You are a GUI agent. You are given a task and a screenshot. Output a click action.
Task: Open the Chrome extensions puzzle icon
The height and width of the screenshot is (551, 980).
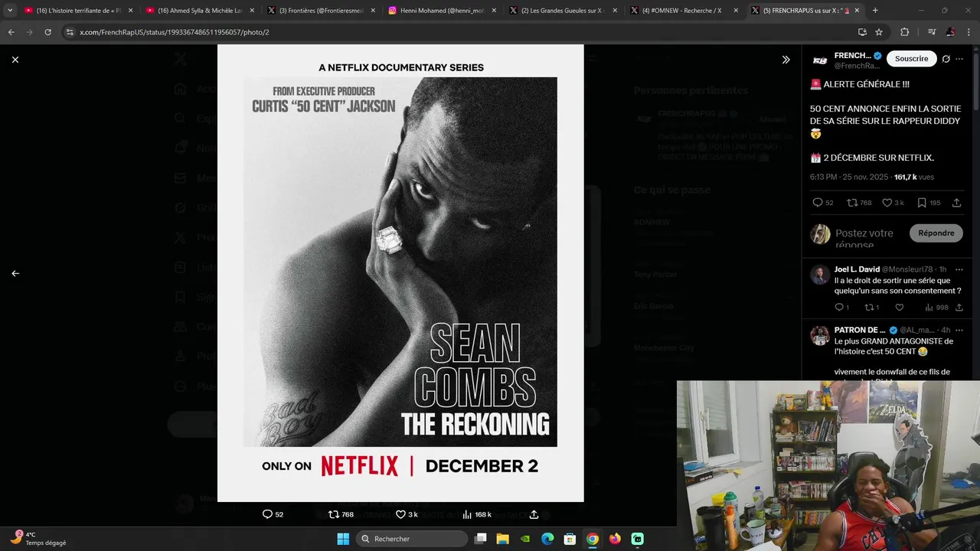(x=904, y=32)
